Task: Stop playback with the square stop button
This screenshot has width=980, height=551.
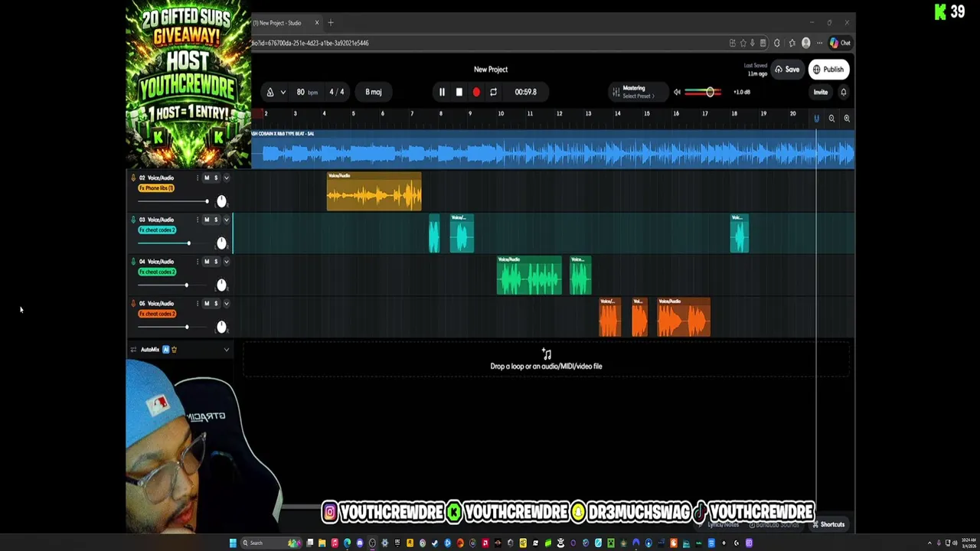Action: point(459,92)
